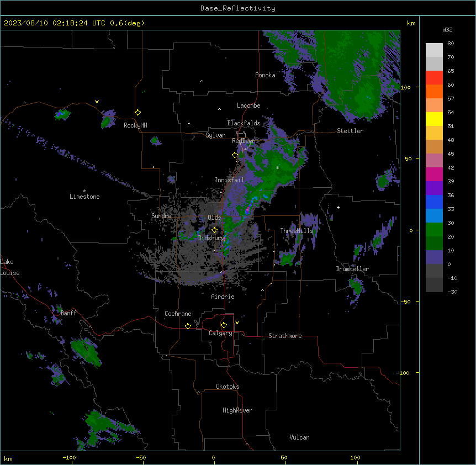This screenshot has width=476, height=465.
Task: Click the white plus marker north of Drumheller
Action: click(338, 207)
